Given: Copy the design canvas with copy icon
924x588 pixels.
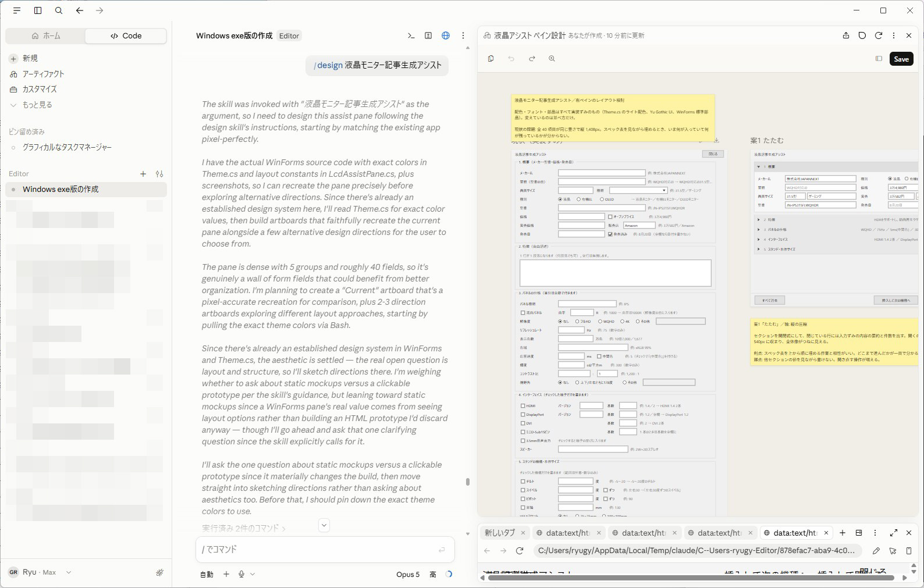Looking at the screenshot, I should 491,59.
